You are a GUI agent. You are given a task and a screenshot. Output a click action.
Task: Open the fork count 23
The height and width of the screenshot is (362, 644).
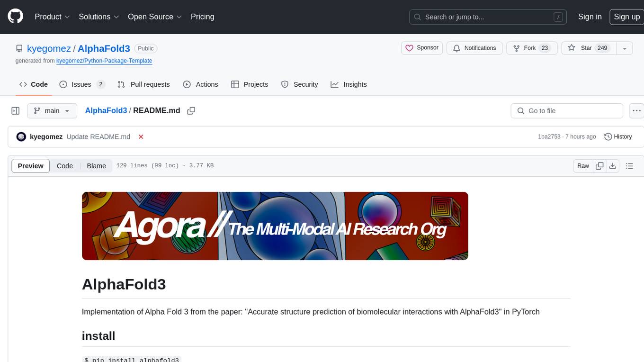coord(545,48)
